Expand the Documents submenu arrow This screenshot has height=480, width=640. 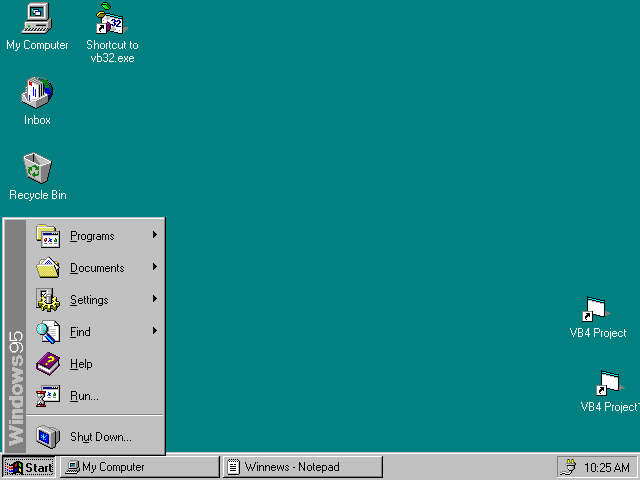pos(155,268)
